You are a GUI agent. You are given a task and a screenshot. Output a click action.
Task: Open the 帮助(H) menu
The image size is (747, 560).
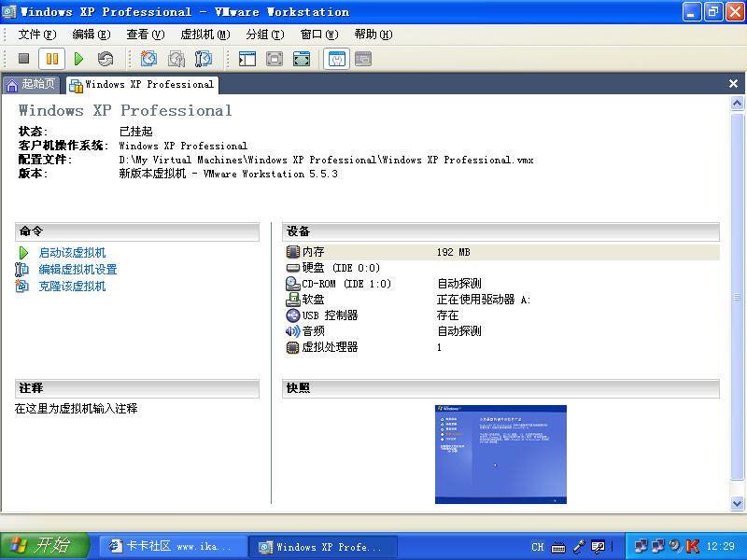(373, 35)
